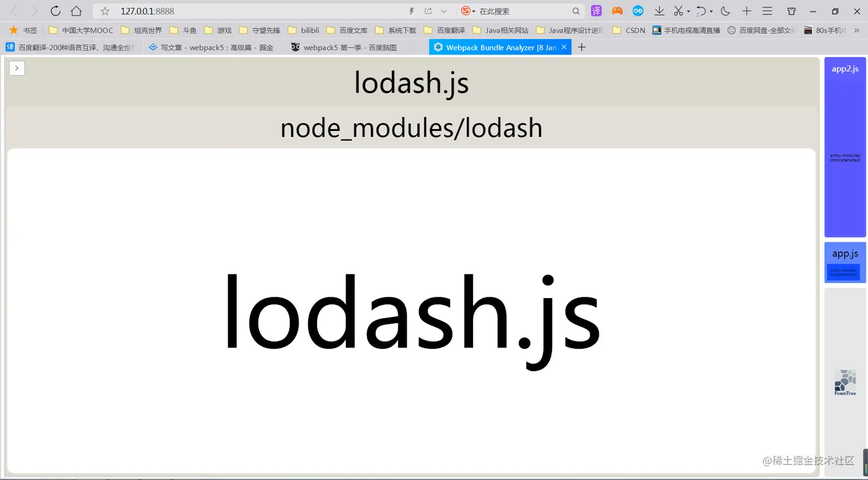Expand the undo closed tabs dropdown arrow
The width and height of the screenshot is (868, 480).
tap(711, 11)
